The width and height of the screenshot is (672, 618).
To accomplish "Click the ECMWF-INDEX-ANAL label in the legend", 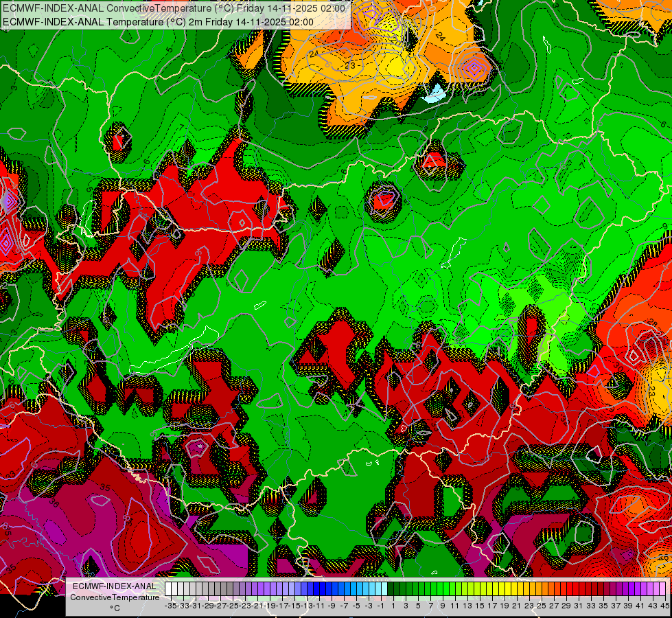I will click(115, 586).
